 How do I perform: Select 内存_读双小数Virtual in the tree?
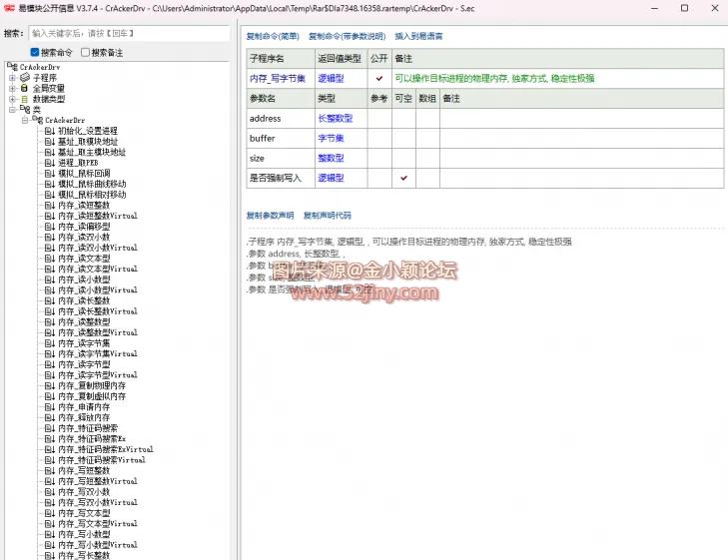(x=98, y=248)
